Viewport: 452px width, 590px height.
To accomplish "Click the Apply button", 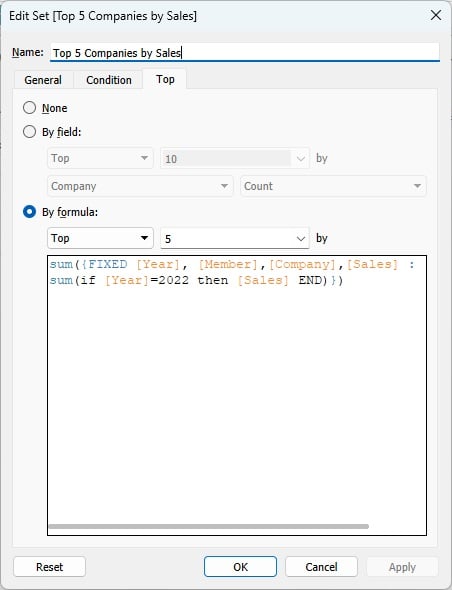I will pyautogui.click(x=402, y=567).
